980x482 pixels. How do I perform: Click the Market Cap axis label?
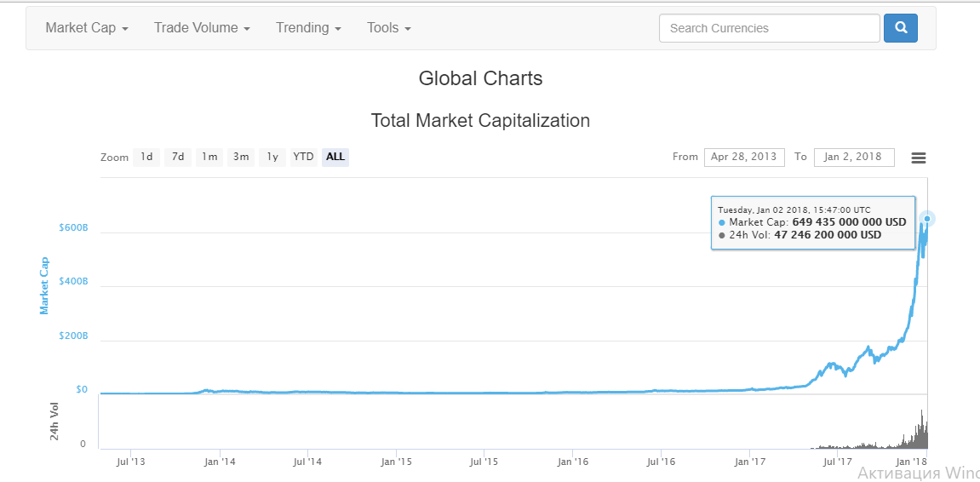[x=44, y=285]
